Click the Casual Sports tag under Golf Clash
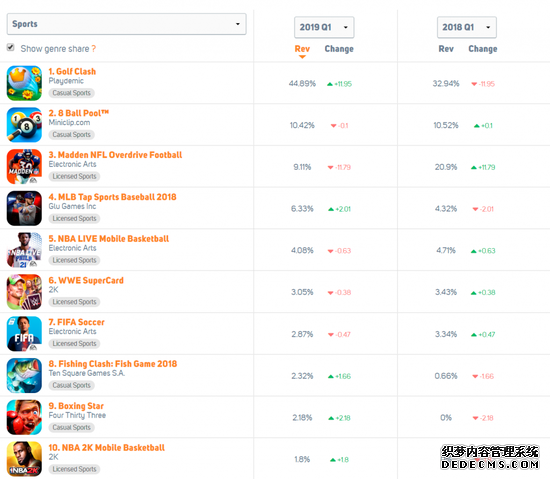Screen dimensions: 550x479 point(72,93)
